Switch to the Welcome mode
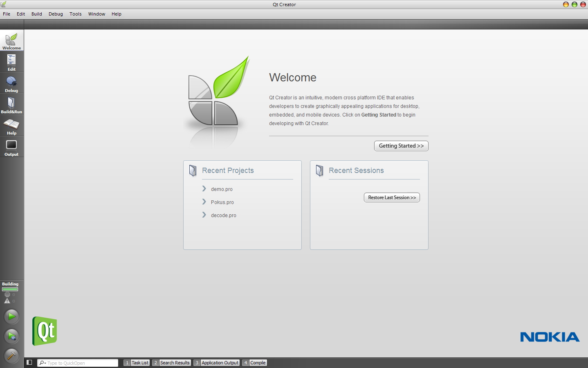588x368 pixels. (11, 40)
